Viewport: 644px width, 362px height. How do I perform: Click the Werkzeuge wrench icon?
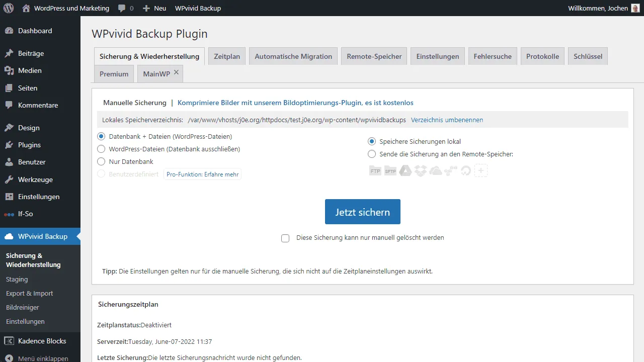(9, 179)
